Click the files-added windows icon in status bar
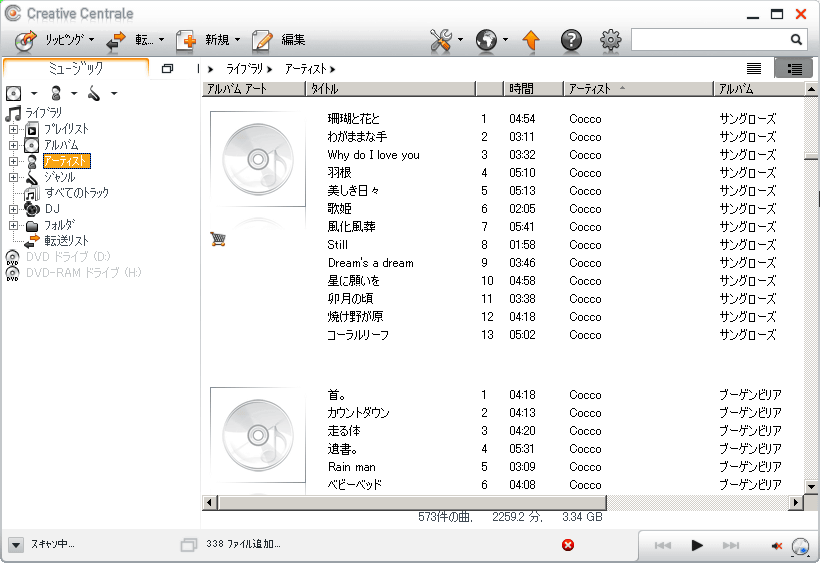820x563 pixels. click(x=189, y=545)
